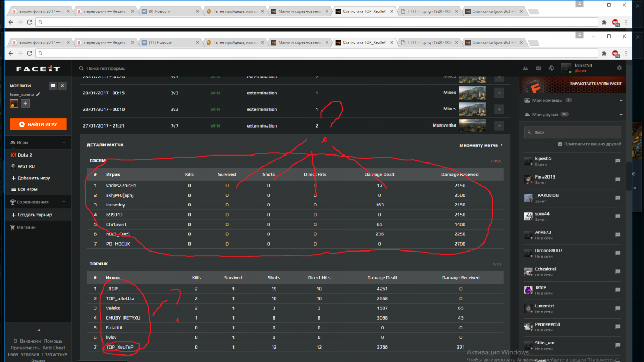
Task: Click the globe notifications icon
Action: pos(551,68)
